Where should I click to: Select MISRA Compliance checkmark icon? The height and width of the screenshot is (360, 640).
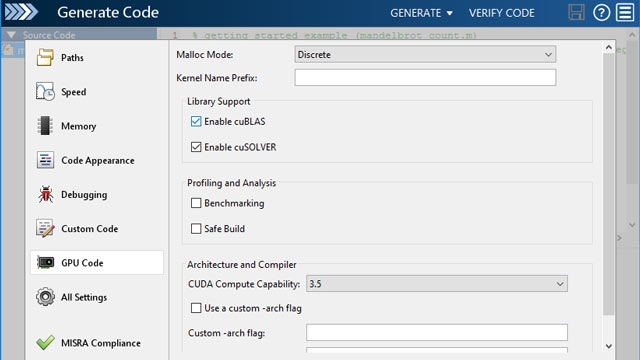(x=45, y=342)
